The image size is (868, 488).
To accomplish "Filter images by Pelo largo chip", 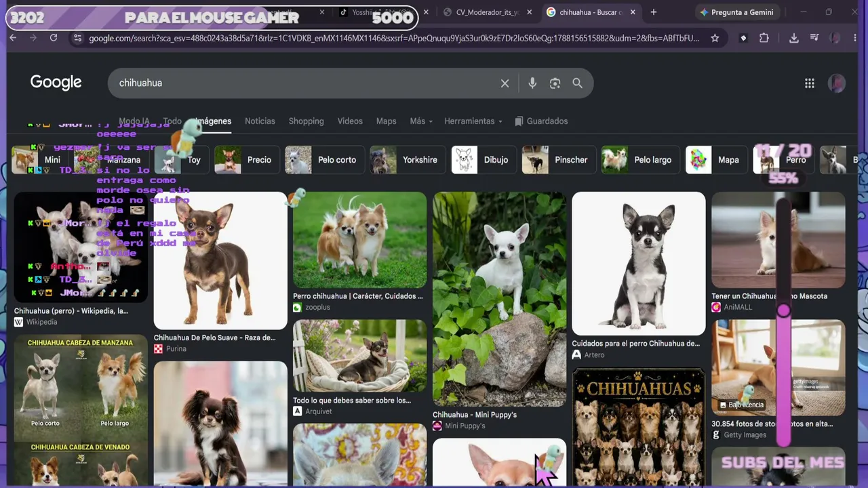I will 640,160.
